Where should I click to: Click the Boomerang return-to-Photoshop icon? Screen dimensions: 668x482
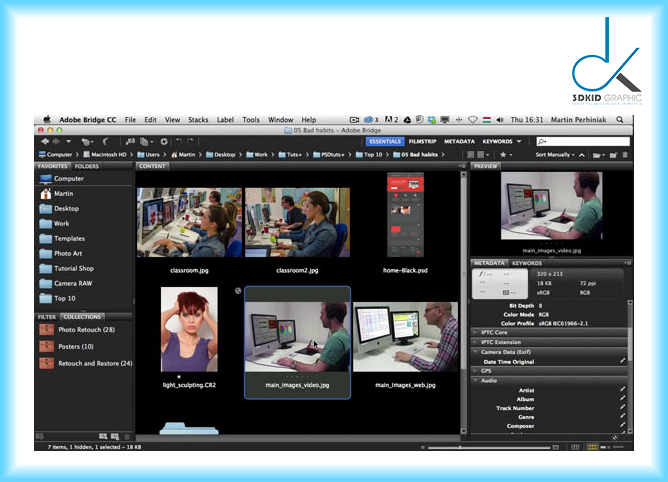[106, 142]
